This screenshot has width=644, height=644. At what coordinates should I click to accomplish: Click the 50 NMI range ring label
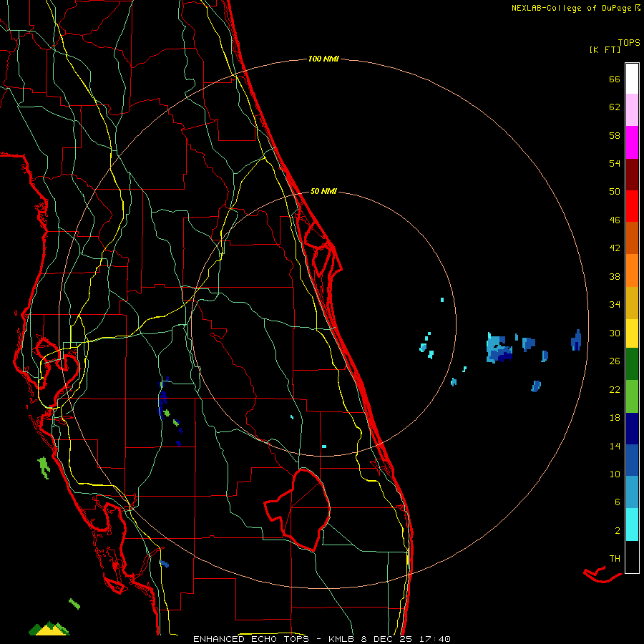point(323,191)
